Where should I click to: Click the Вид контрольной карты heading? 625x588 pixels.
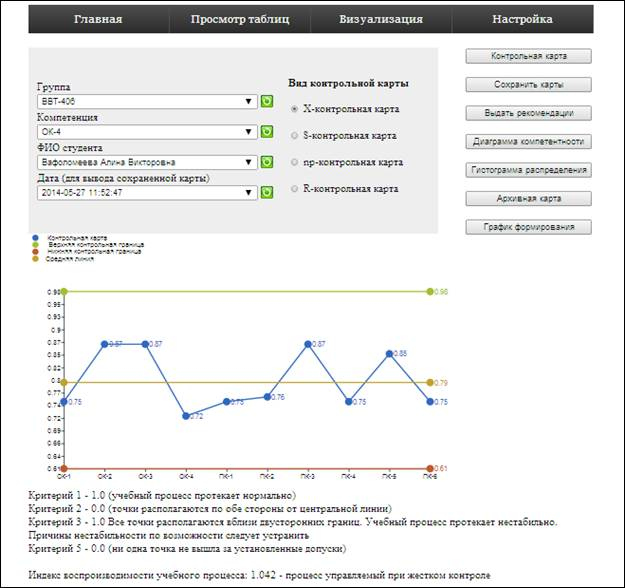(348, 83)
